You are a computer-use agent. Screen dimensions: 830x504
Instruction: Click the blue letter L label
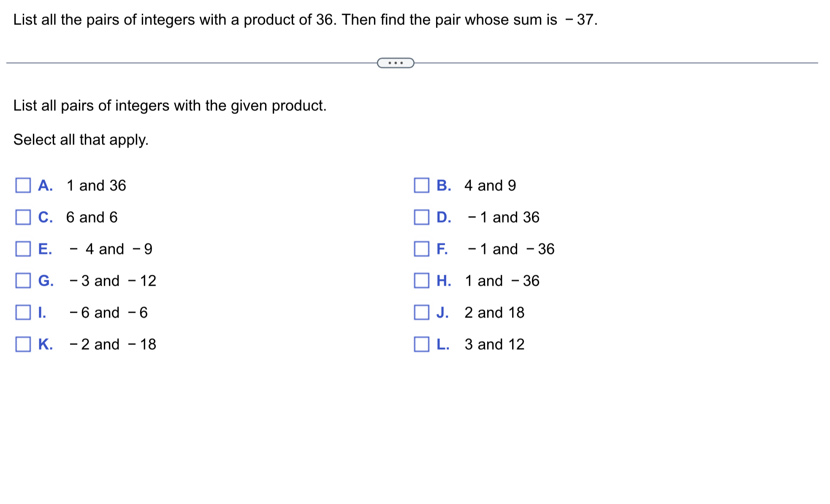pos(443,344)
